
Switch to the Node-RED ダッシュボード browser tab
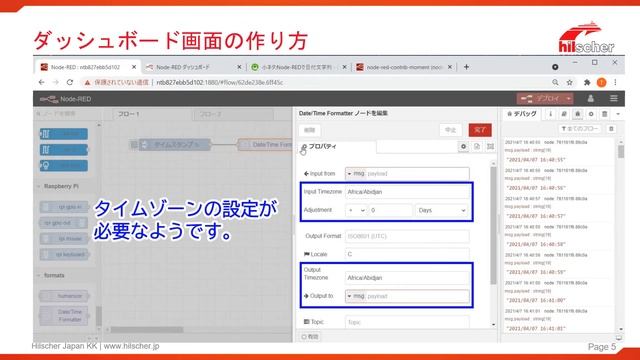point(193,67)
